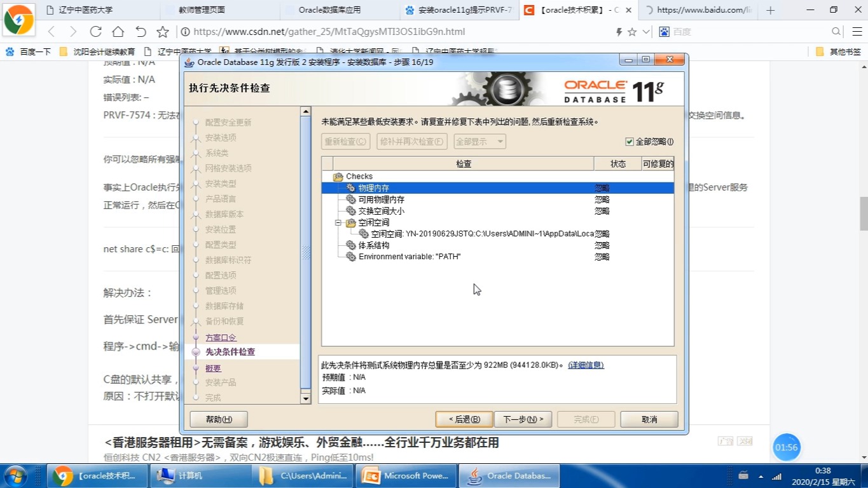Image resolution: width=868 pixels, height=488 pixels.
Task: Open the browser hamburger menu
Action: (x=856, y=32)
